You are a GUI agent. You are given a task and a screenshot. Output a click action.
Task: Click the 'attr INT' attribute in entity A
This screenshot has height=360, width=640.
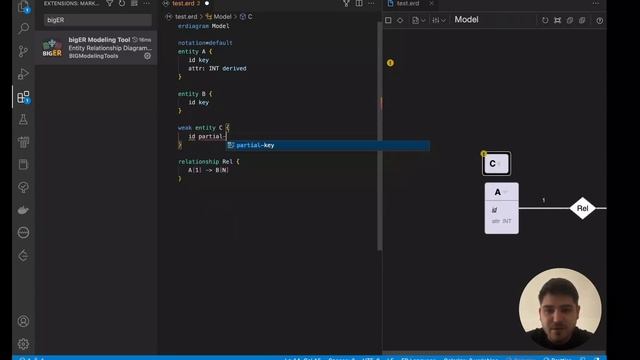pos(502,221)
